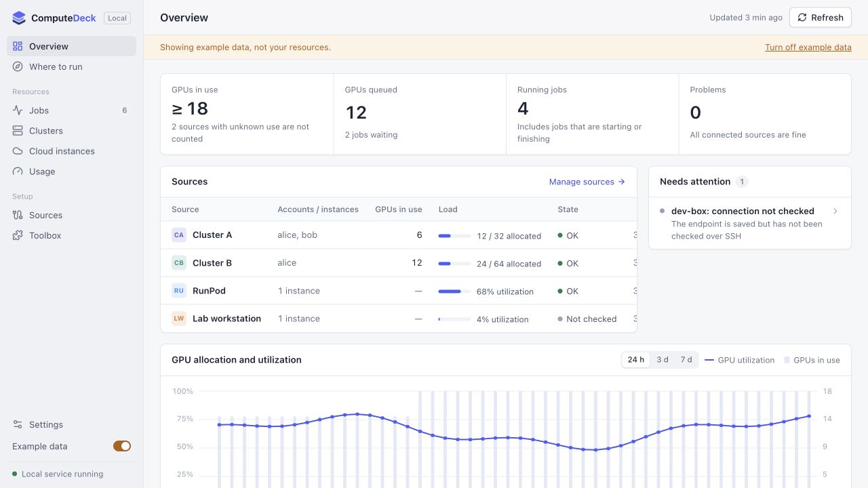Turn off the Example data switch

[x=122, y=446]
